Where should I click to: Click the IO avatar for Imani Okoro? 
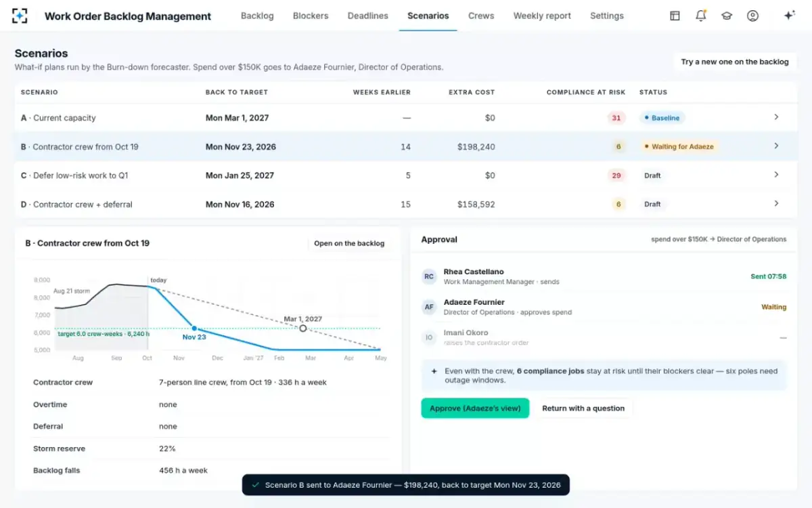[x=429, y=337]
